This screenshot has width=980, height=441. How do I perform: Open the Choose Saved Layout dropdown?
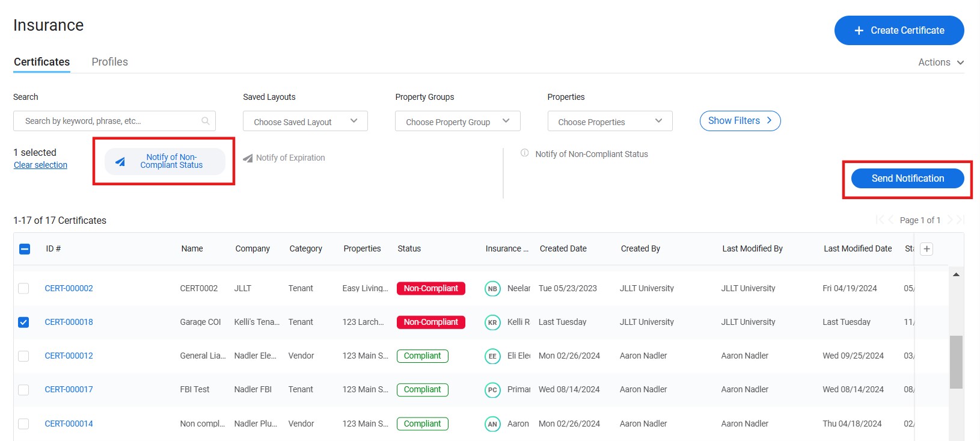tap(305, 121)
